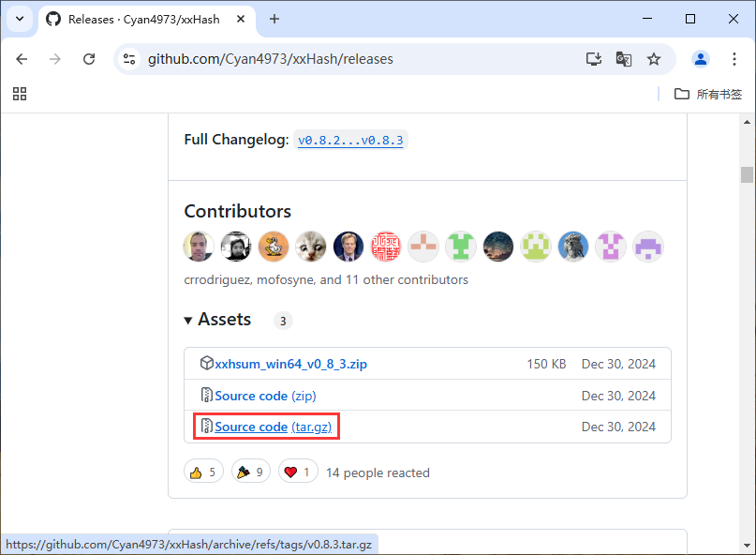Screen dimensions: 756x555
Task: Open the purple last contributor avatar
Action: [x=648, y=247]
